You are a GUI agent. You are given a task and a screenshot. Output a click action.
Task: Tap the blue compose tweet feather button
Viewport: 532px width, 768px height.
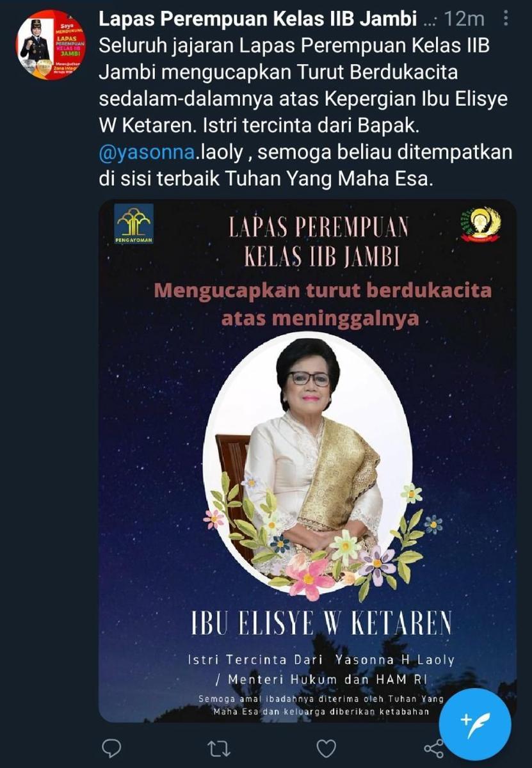(x=475, y=724)
